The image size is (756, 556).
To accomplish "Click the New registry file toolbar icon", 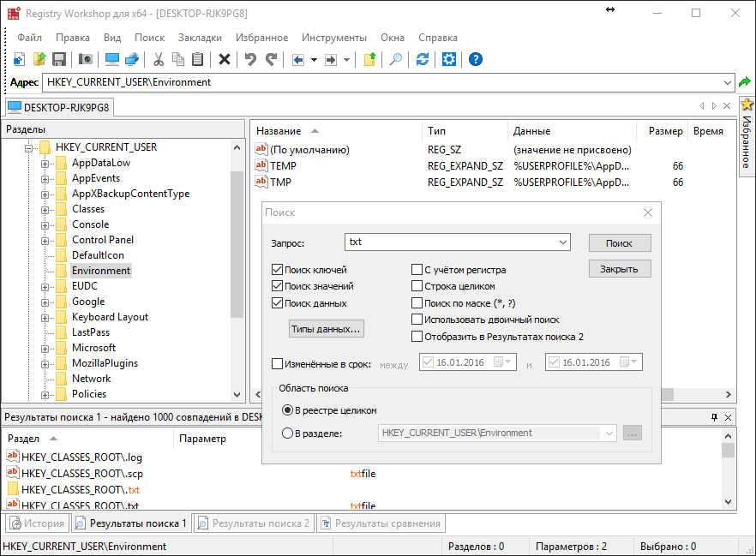I will coord(18,59).
